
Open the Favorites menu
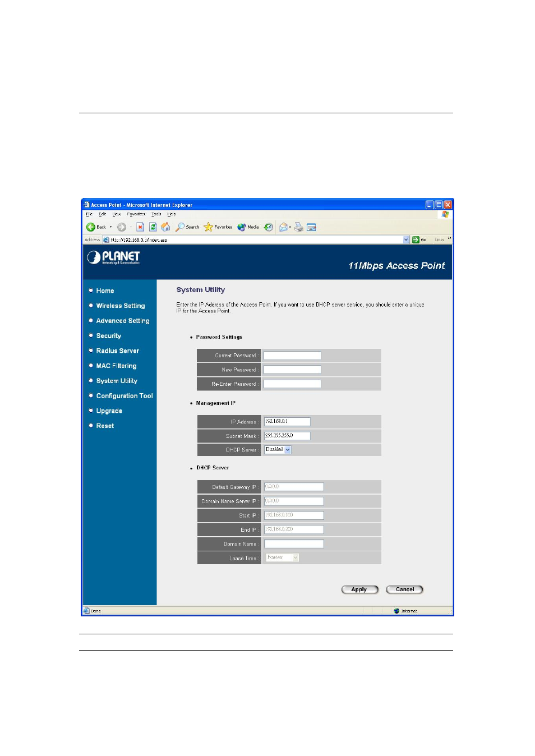(x=136, y=214)
